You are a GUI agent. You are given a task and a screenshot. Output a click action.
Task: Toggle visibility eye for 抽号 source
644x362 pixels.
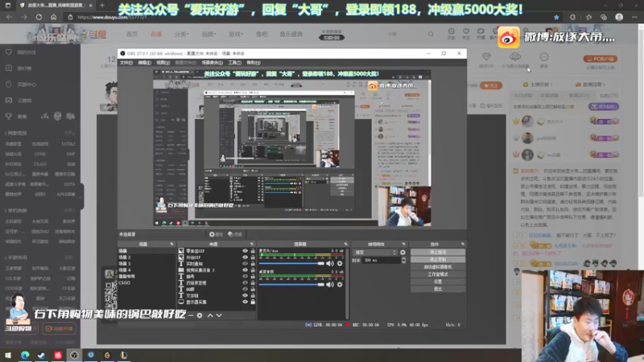pyautogui.click(x=245, y=276)
